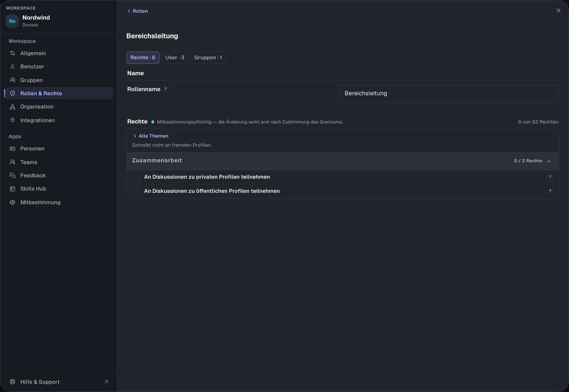The height and width of the screenshot is (392, 569).
Task: Click help icon for private Profilen discussion right
Action: [550, 177]
